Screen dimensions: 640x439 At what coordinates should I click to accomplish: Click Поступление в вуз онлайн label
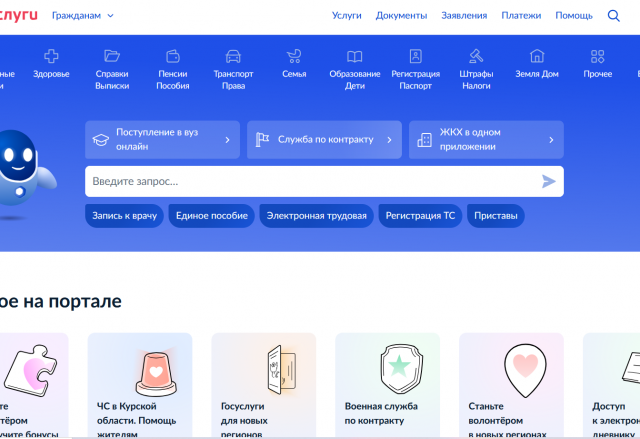[x=157, y=140]
